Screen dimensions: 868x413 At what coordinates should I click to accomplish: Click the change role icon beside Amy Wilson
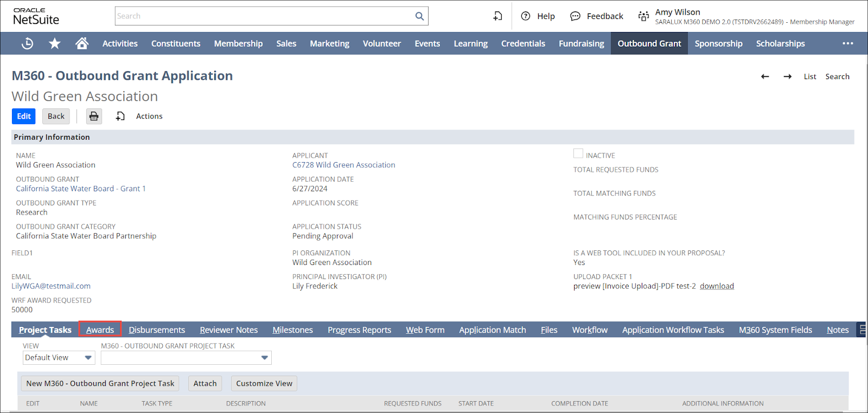[643, 16]
